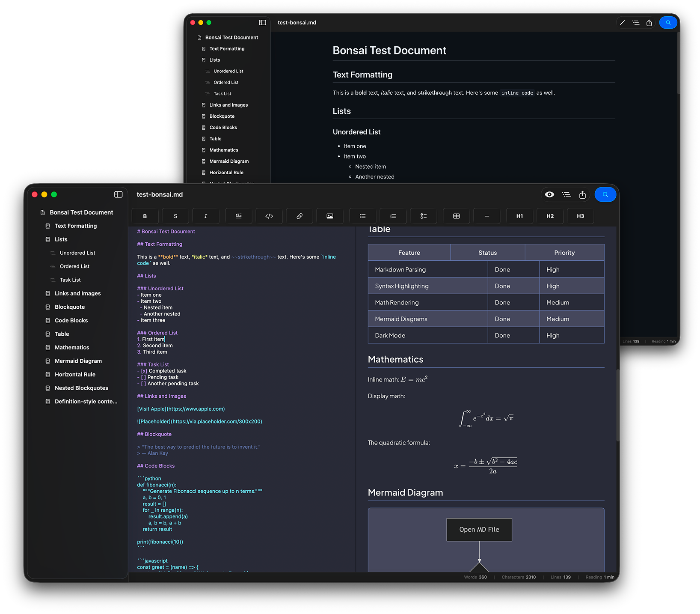Image resolution: width=700 pixels, height=614 pixels.
Task: Apply italic formatting with the I button
Action: point(206,216)
